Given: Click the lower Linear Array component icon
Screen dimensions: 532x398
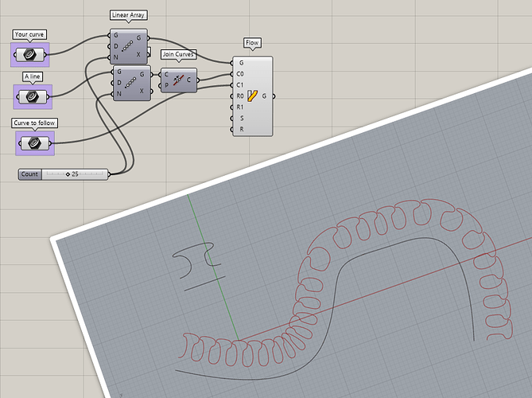Looking at the screenshot, I should [x=130, y=83].
